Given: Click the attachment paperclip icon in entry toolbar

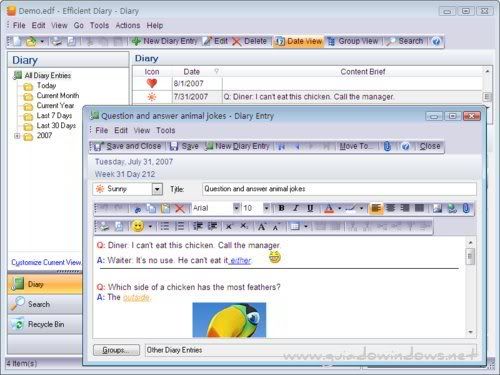Looking at the screenshot, I should pyautogui.click(x=387, y=146).
